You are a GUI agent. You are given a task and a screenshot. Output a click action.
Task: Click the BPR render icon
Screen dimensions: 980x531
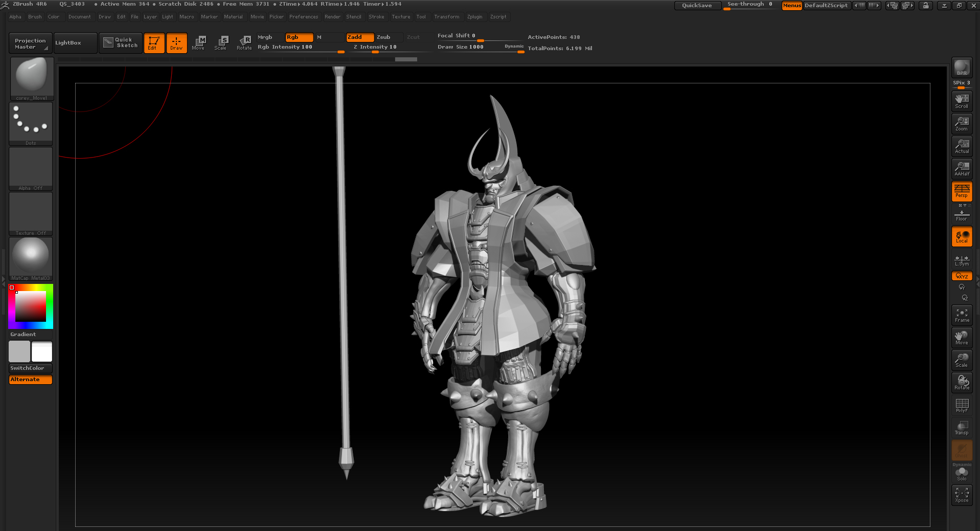[x=962, y=68]
